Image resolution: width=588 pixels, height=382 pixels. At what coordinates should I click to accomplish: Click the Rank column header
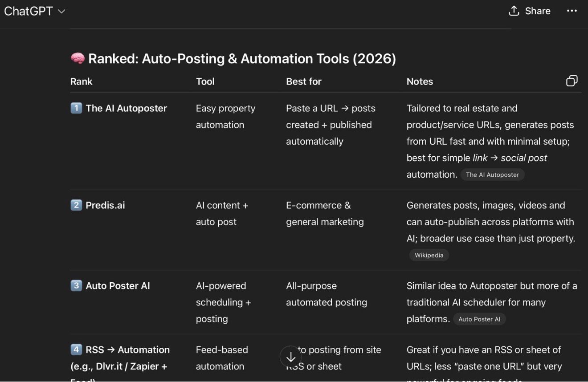81,81
